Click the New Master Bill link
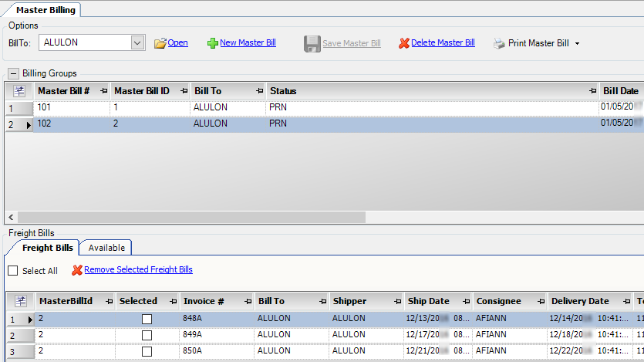The width and height of the screenshot is (644, 362). pyautogui.click(x=248, y=42)
